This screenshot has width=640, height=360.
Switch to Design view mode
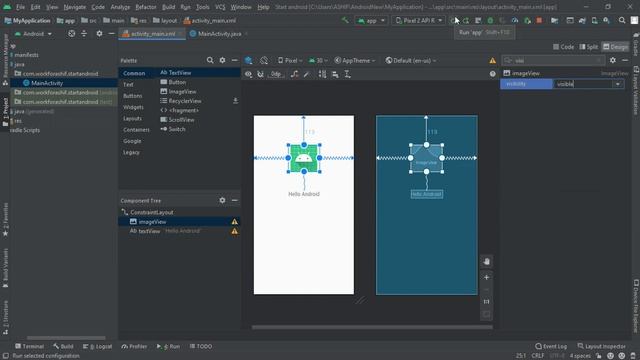click(x=616, y=47)
